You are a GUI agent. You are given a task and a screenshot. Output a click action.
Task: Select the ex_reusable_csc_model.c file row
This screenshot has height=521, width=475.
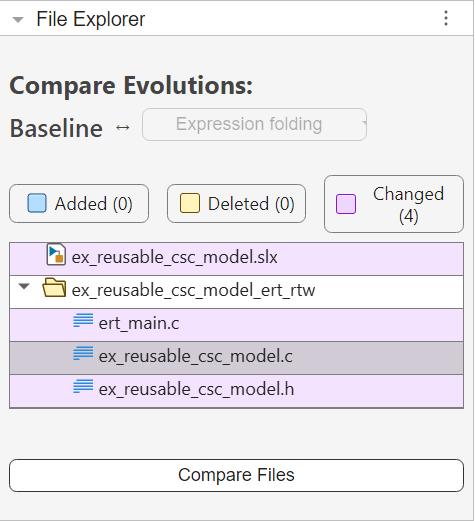[236, 358]
